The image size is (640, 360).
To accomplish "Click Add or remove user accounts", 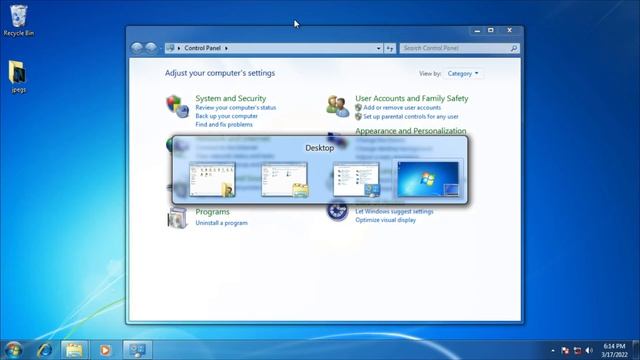I will (x=402, y=108).
